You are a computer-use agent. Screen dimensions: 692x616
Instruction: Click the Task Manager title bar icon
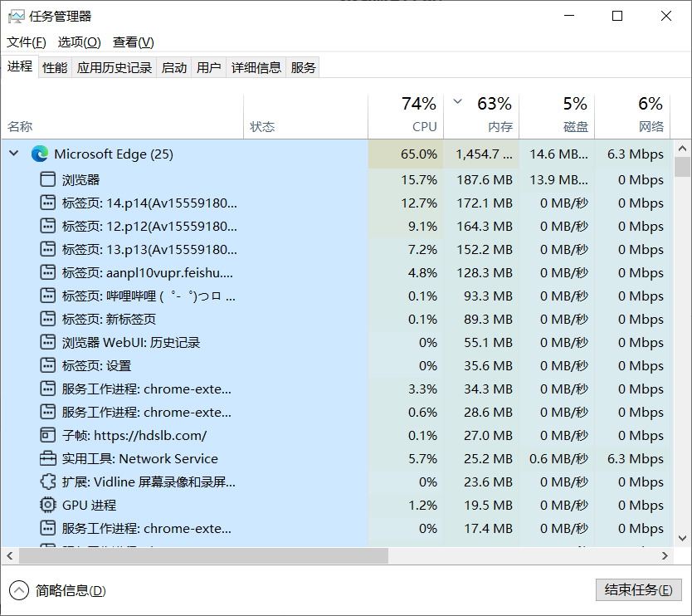tap(17, 15)
